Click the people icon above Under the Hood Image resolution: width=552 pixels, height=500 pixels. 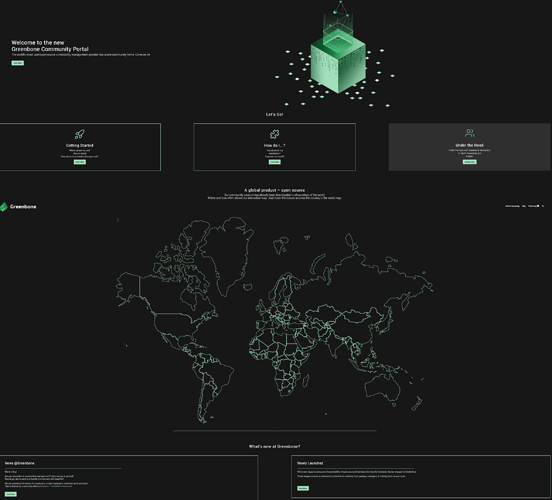tap(470, 133)
